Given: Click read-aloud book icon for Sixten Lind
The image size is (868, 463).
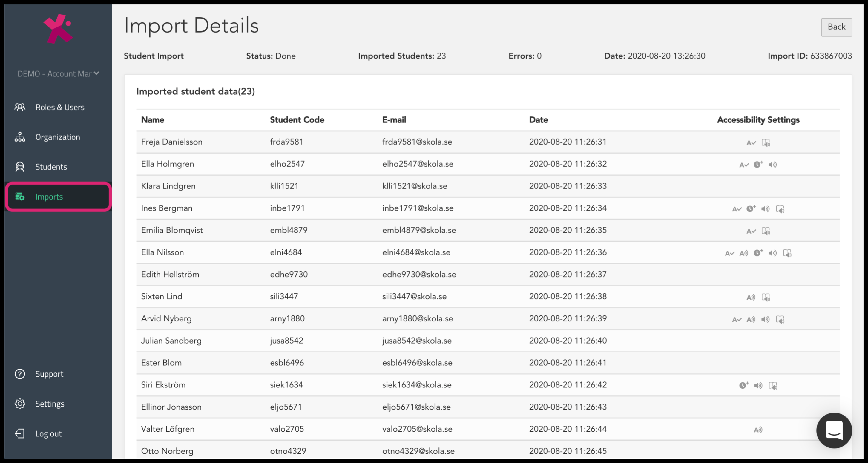Looking at the screenshot, I should [766, 297].
